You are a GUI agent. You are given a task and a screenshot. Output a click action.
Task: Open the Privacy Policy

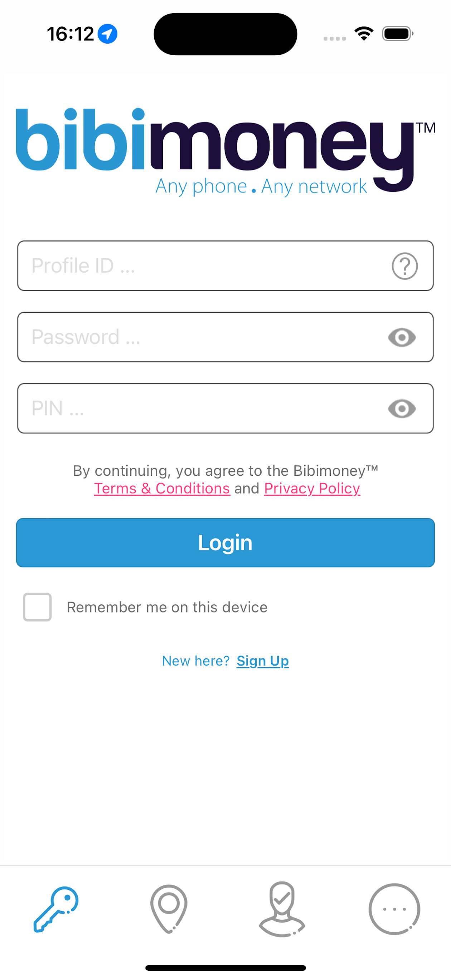coord(312,488)
